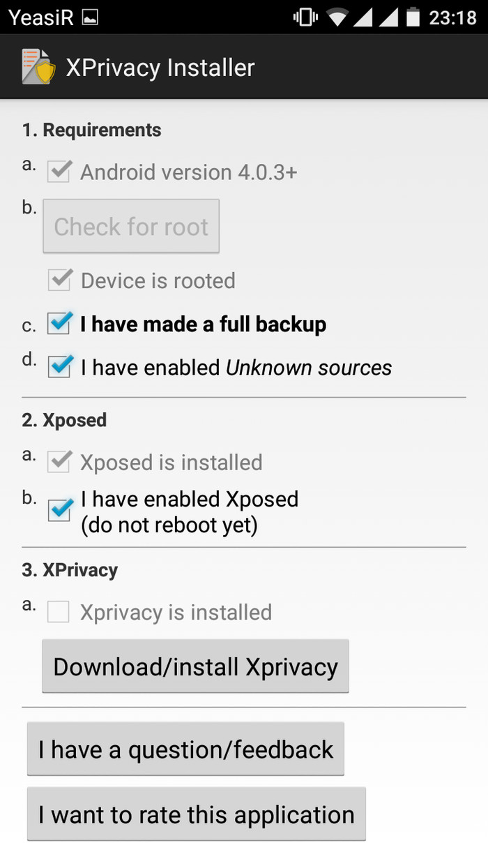
Task: Tap the first cellular signal icon
Action: tap(363, 17)
